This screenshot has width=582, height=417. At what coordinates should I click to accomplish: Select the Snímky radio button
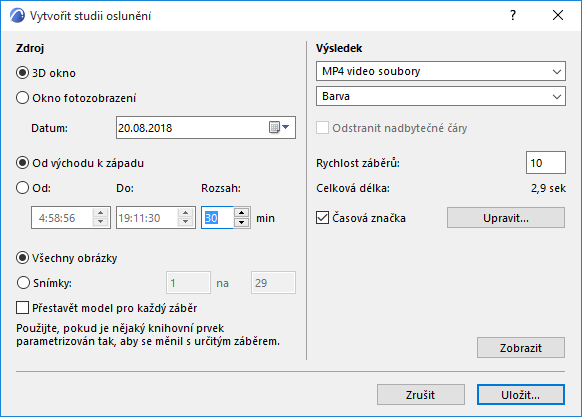(23, 283)
